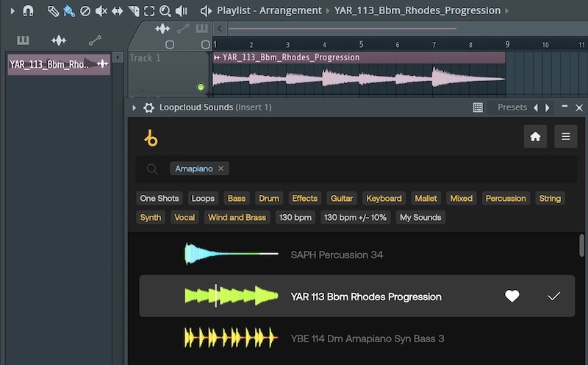Select the Slip tool
The image size is (588, 365).
click(x=117, y=11)
